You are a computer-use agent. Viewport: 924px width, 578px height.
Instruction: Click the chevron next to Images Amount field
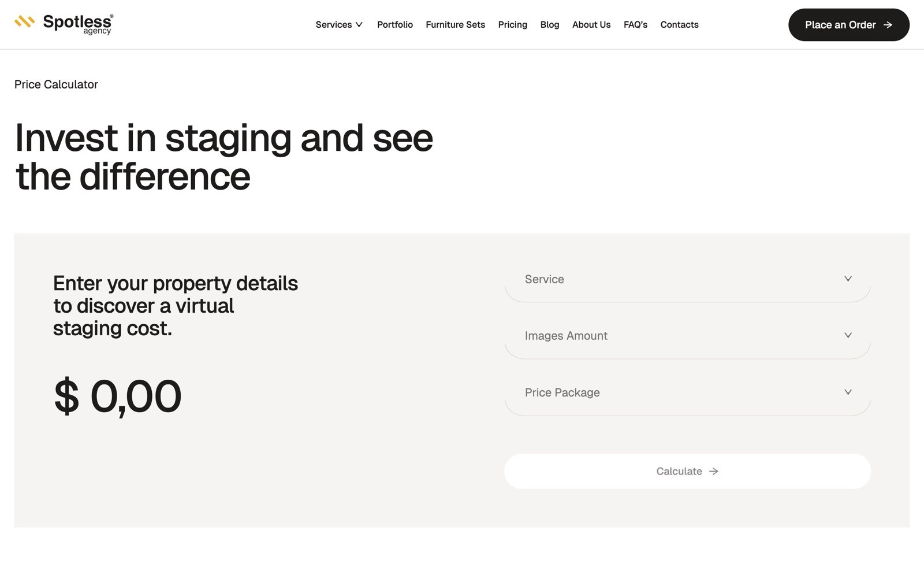848,335
